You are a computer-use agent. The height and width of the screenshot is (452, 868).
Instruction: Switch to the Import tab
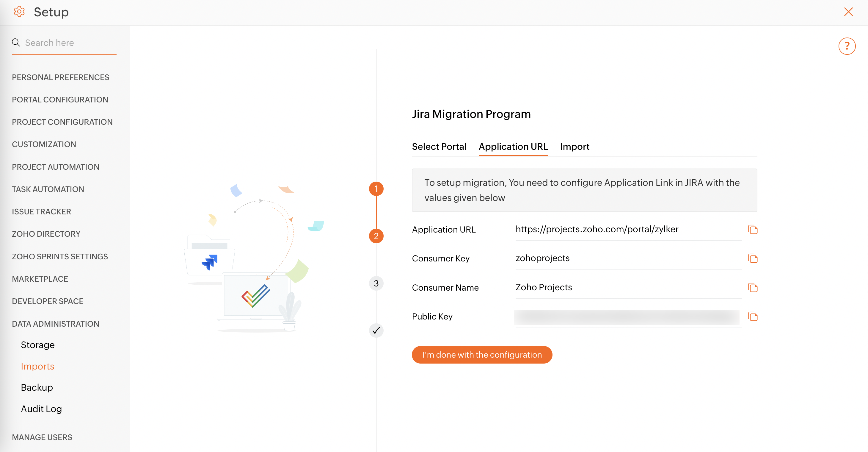click(574, 147)
